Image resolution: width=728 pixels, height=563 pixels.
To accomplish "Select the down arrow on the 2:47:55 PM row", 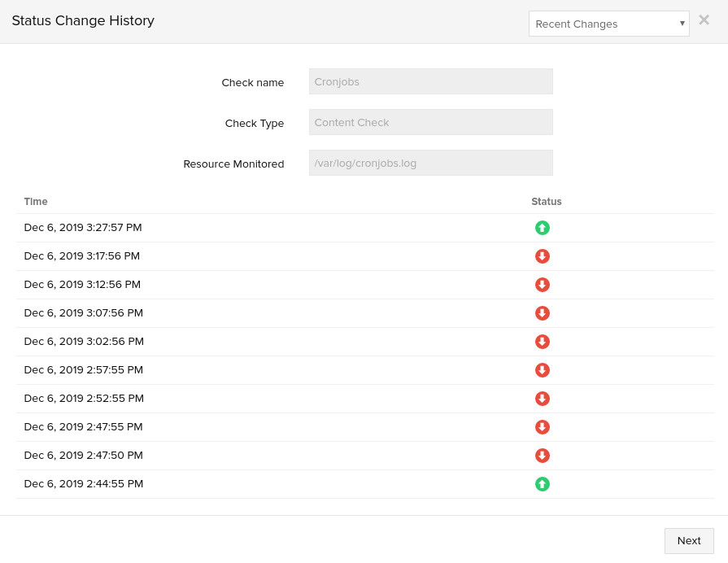I will tap(542, 427).
